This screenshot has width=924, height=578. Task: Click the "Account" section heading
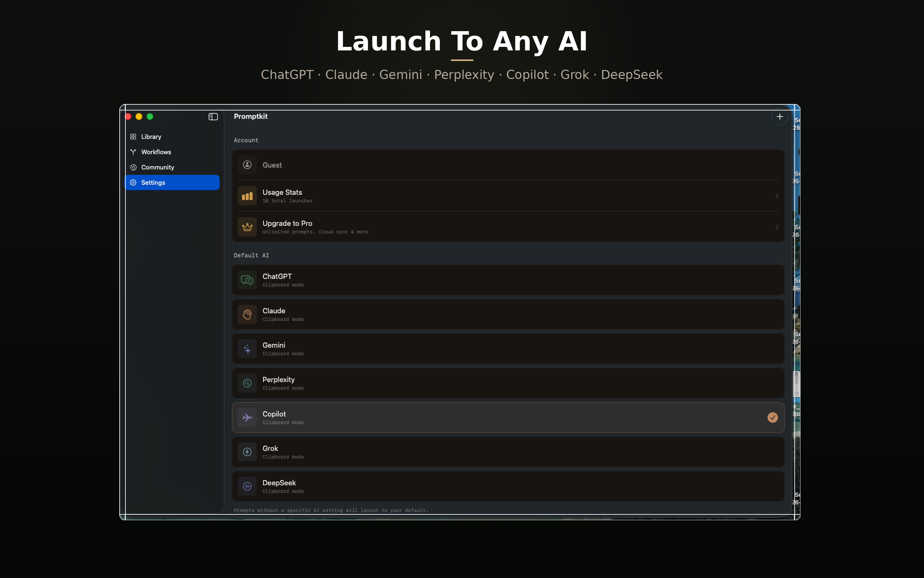tap(246, 140)
